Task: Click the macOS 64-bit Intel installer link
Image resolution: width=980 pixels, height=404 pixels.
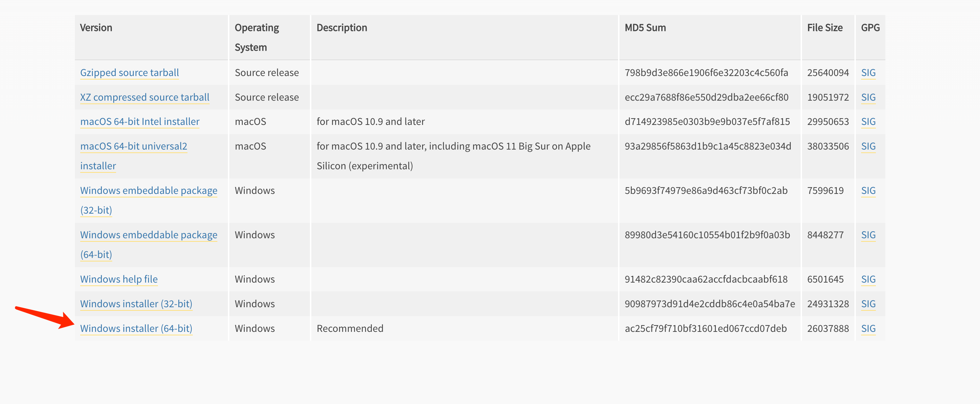Action: point(140,121)
